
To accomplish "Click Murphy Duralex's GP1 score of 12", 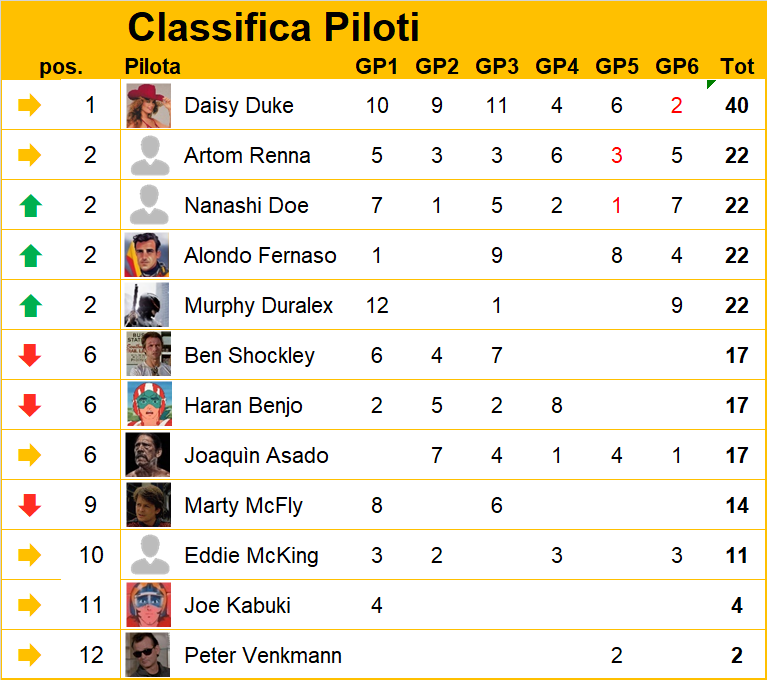I will pyautogui.click(x=377, y=305).
